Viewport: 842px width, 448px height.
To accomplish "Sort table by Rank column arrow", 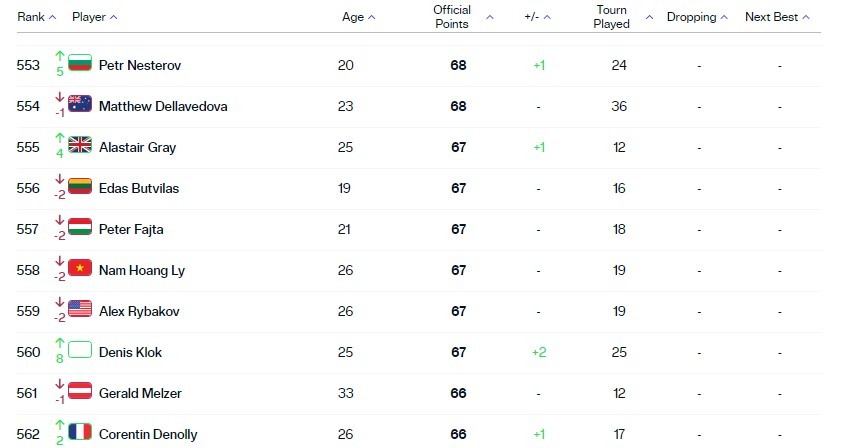I will [52, 17].
